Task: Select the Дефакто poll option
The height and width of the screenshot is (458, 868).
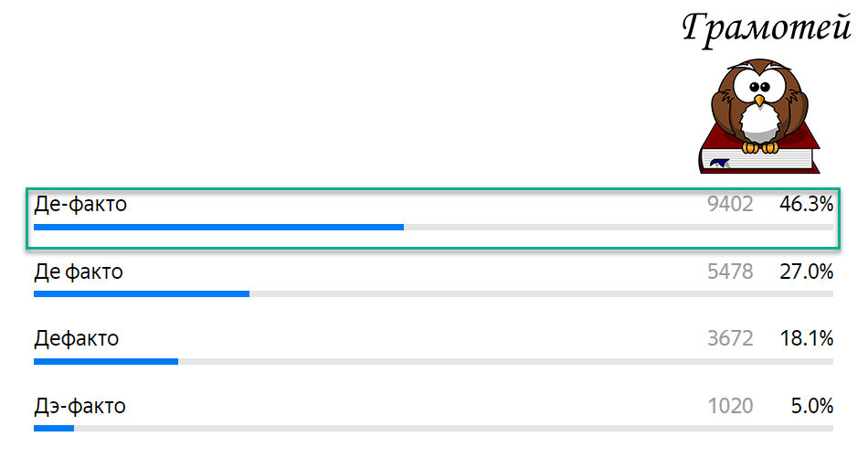Action: (77, 338)
